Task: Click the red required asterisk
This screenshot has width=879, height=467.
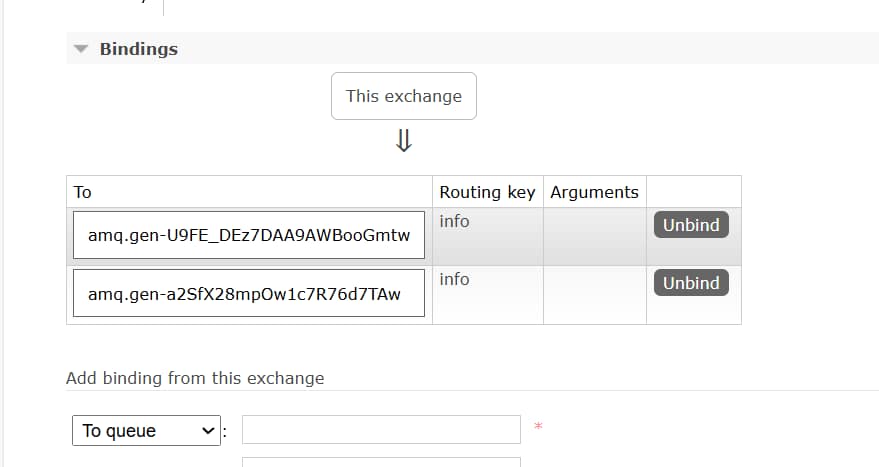Action: [x=538, y=428]
